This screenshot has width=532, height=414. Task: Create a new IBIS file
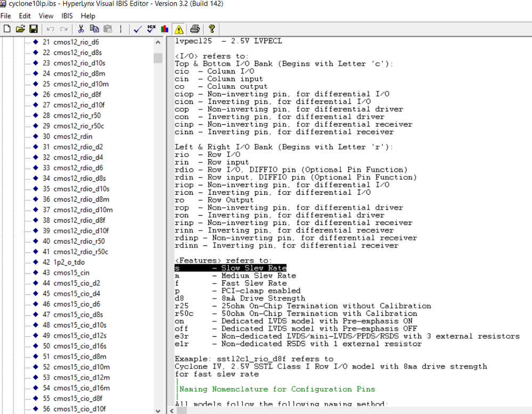[7, 29]
